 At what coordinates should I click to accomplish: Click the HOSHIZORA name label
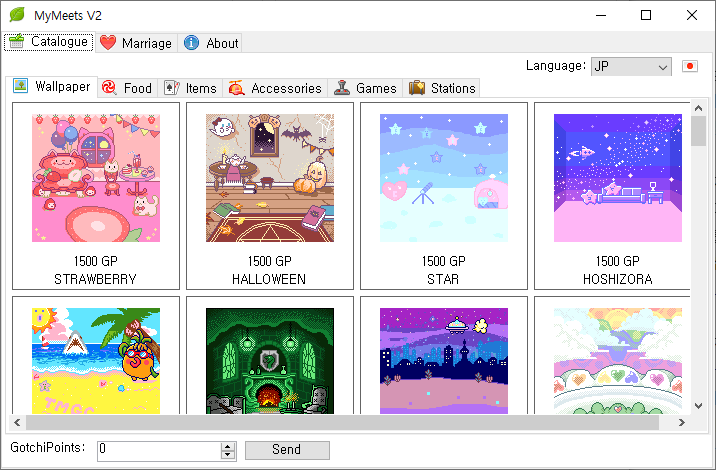point(617,279)
